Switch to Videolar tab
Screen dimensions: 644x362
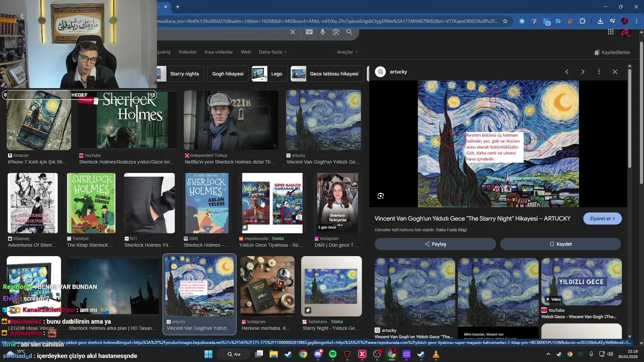(x=188, y=52)
